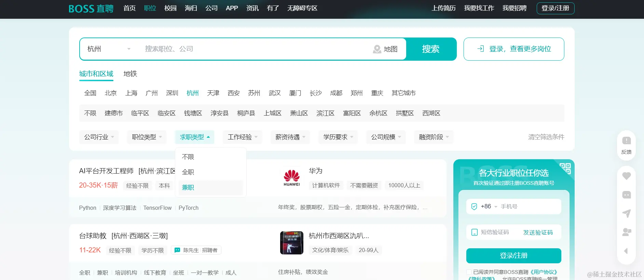Viewport: 644px width, 280px height.
Task: Expand the 公司行业 filter dropdown
Action: click(x=99, y=137)
